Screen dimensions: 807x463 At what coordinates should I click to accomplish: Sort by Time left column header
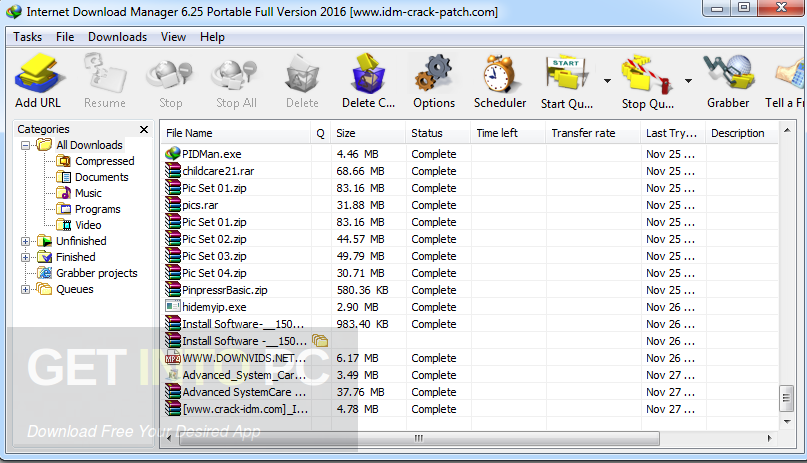coord(508,133)
